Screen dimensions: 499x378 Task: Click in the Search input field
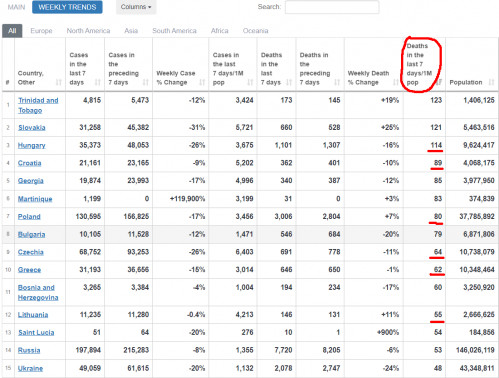(332, 7)
